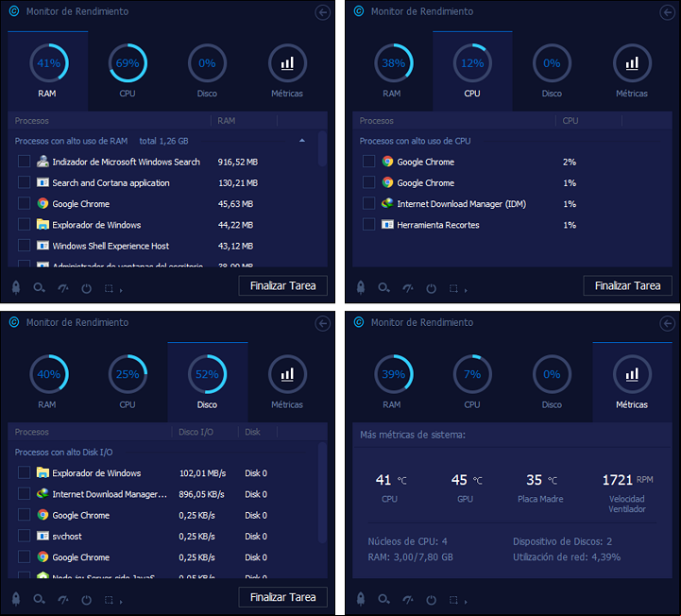Click rocket boost icon in RAM-tab window

pos(16,287)
